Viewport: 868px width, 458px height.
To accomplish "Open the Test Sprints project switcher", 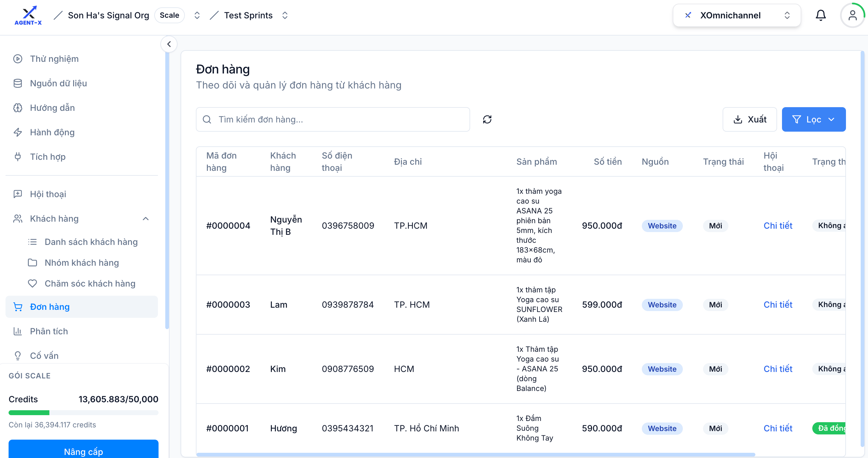I will click(284, 15).
